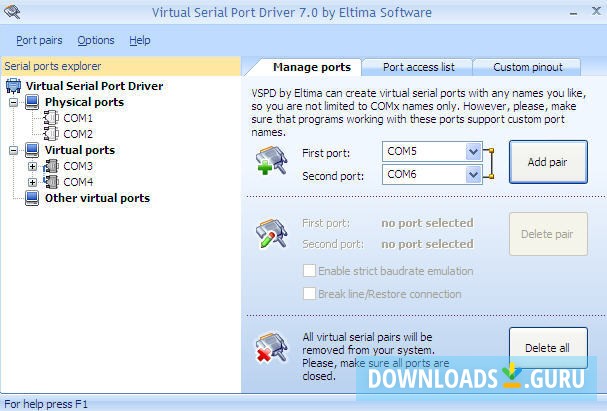The width and height of the screenshot is (607, 411).
Task: Select the Virtual Serial Port Driver root label
Action: [94, 86]
